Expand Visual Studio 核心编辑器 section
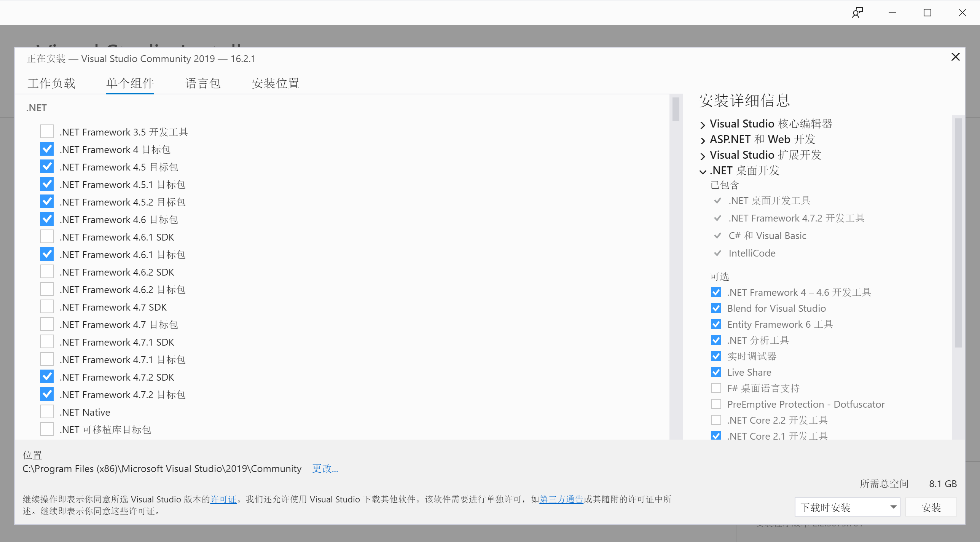The image size is (980, 542). (x=703, y=124)
